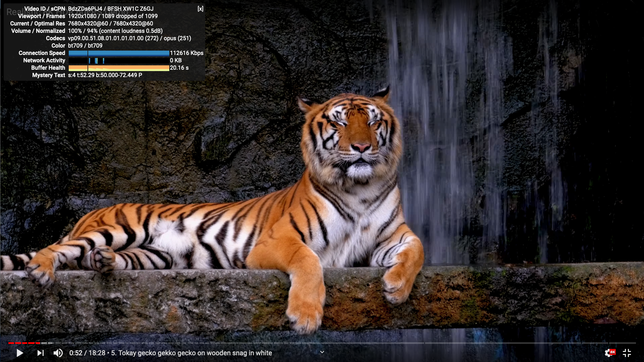
Task: Mute the volume speaker icon
Action: point(58,353)
